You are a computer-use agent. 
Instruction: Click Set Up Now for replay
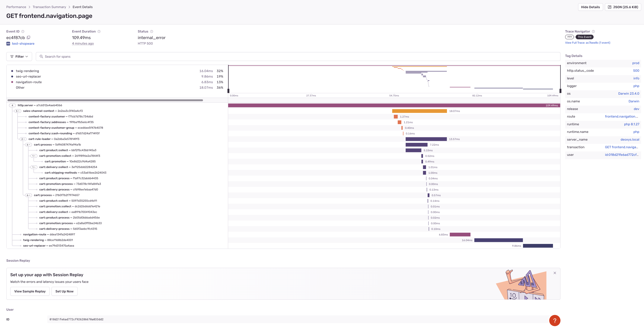coord(64,291)
